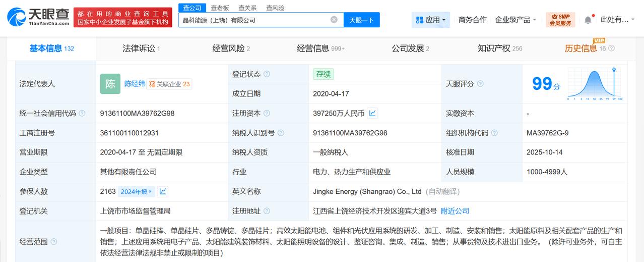
Task: Click Jingke Energy (Shangrao) Co., Ltd name
Action: (x=367, y=192)
